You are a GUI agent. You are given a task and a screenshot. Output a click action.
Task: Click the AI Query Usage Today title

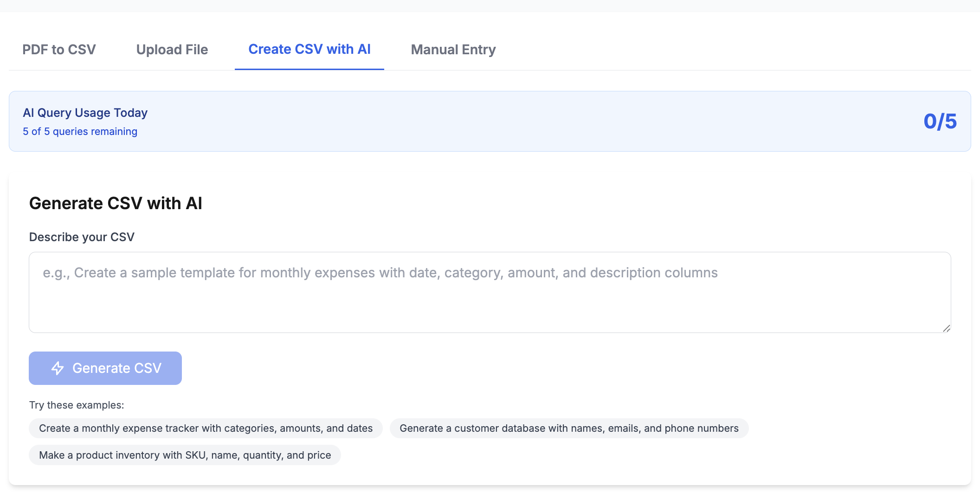pyautogui.click(x=85, y=113)
